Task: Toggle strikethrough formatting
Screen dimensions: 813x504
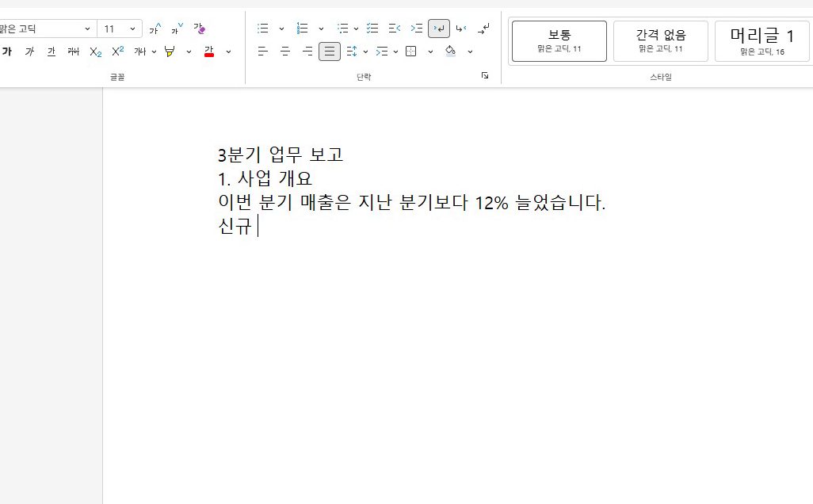Action: tap(74, 52)
